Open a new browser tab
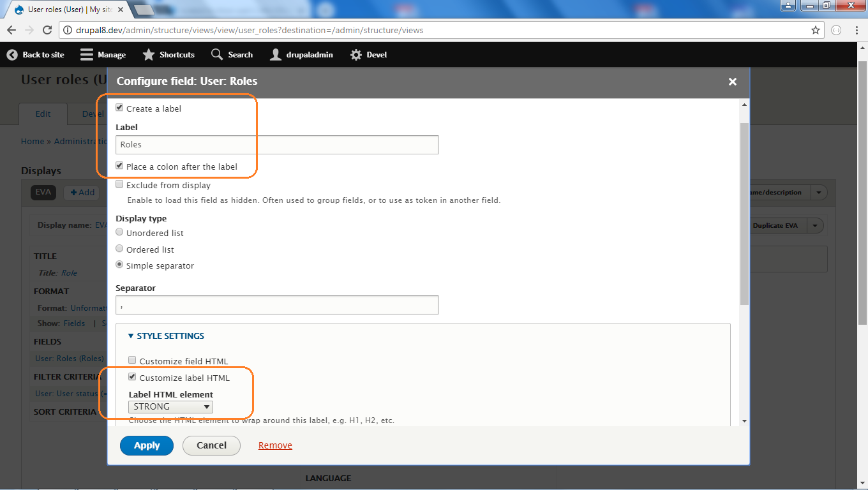Screen dimensions: 868x490 click(x=144, y=10)
